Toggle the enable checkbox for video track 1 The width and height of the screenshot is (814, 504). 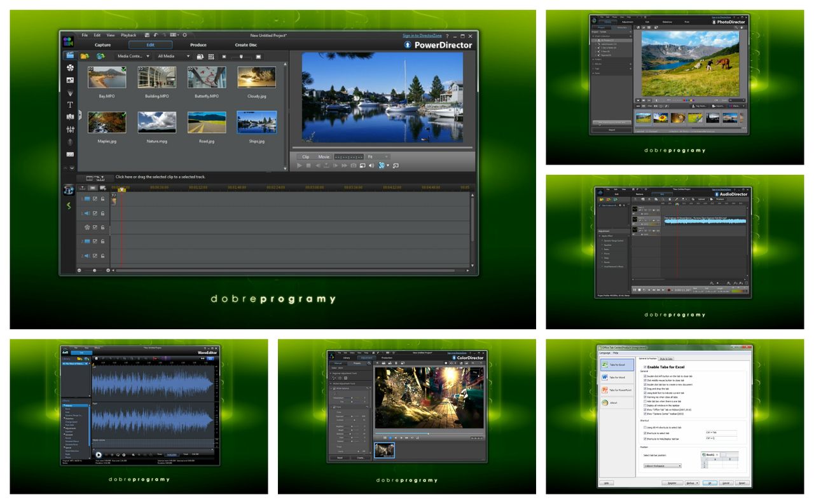point(95,199)
